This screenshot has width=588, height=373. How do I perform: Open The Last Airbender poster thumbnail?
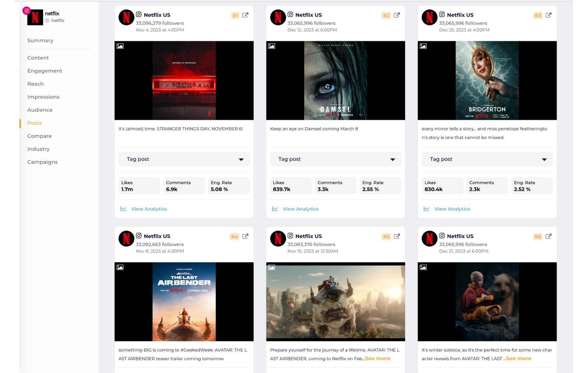click(x=184, y=302)
